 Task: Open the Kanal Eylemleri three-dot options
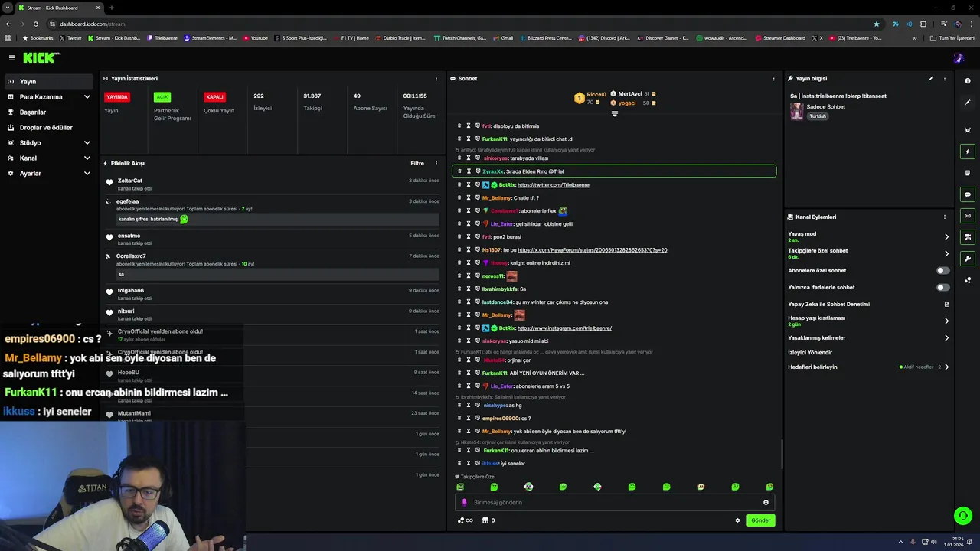point(945,217)
